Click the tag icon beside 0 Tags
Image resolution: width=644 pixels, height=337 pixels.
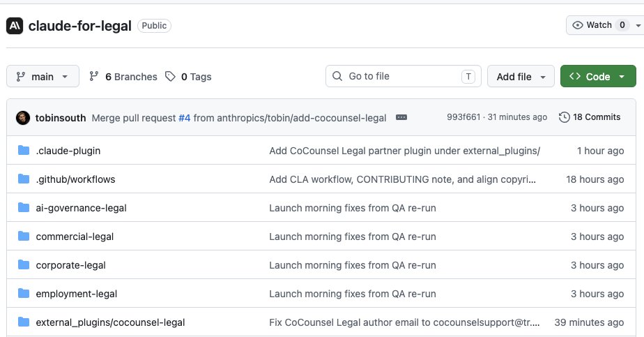171,77
